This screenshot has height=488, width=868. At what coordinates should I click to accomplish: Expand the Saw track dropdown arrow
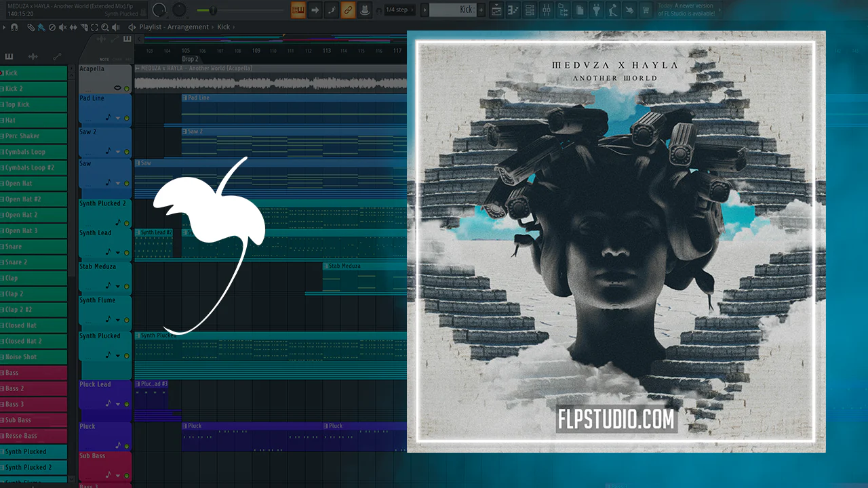tap(118, 183)
